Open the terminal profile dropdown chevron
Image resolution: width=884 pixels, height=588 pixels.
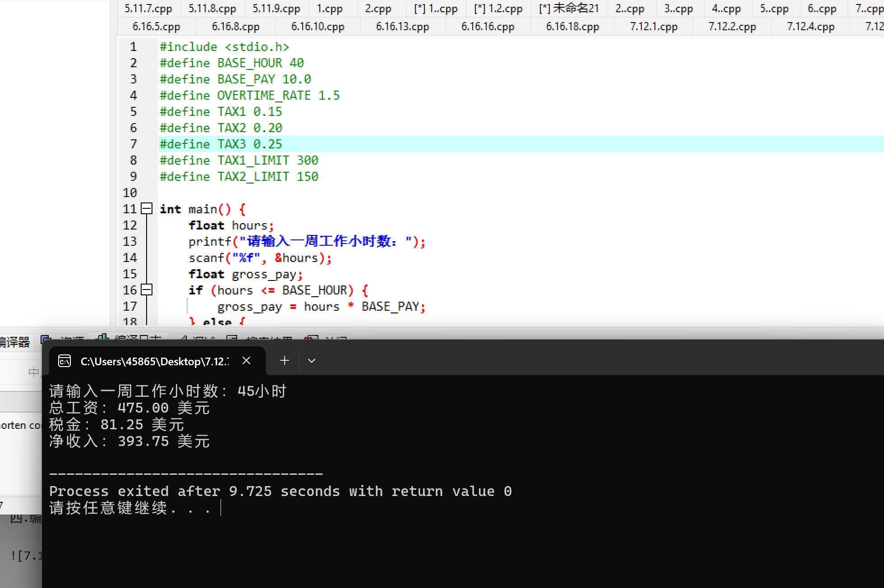coord(311,361)
